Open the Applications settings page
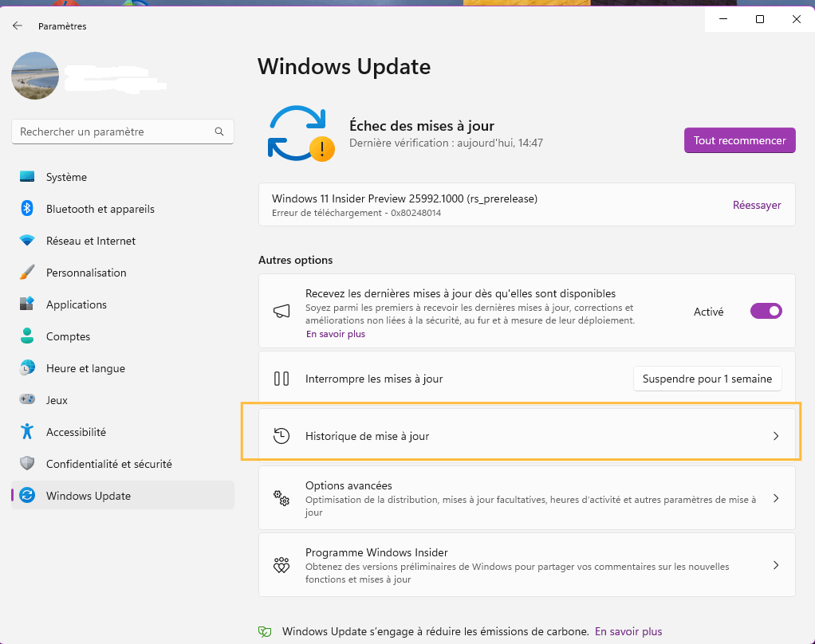The image size is (815, 644). [123, 304]
